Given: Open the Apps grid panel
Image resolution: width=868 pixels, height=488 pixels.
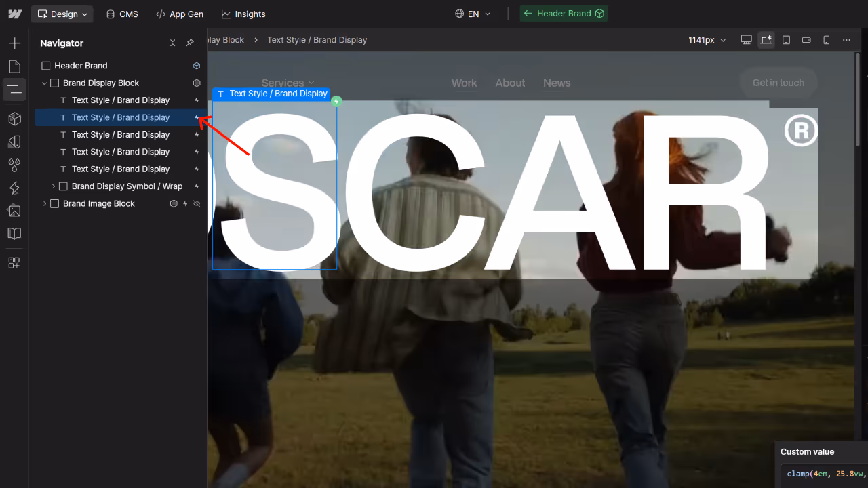Looking at the screenshot, I should click(14, 263).
